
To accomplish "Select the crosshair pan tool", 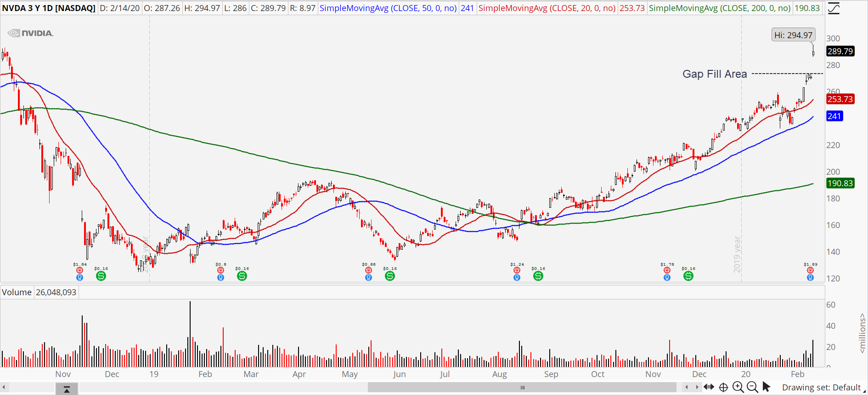I will pyautogui.click(x=723, y=387).
